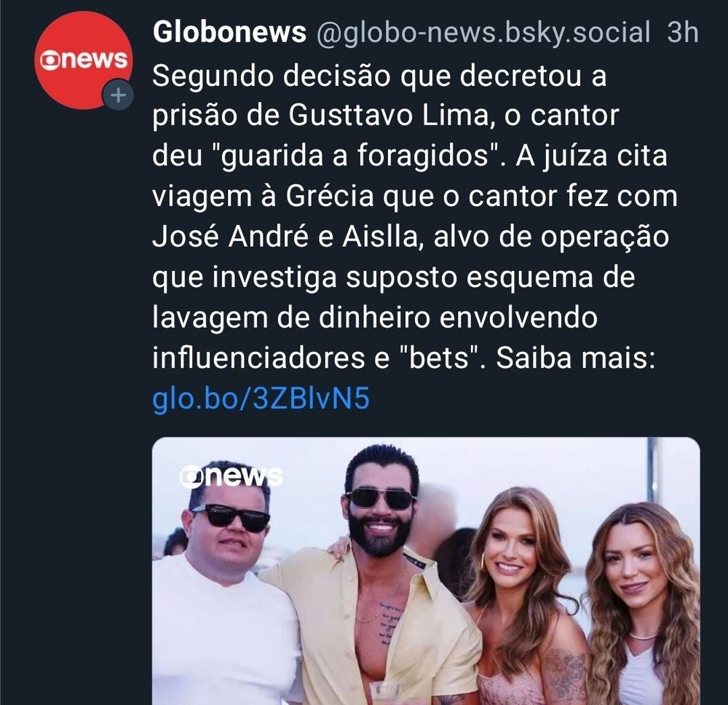Click the news logo watermark in photo
728x705 pixels.
click(231, 476)
